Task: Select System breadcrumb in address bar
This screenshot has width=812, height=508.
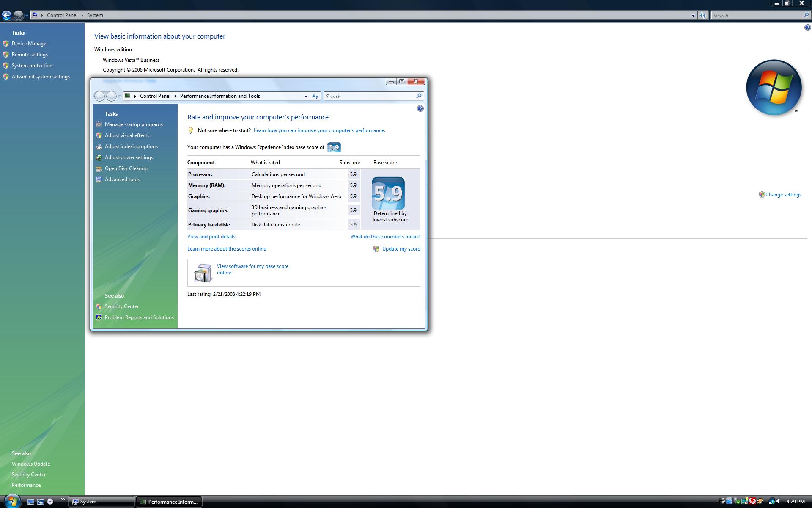Action: coord(95,15)
